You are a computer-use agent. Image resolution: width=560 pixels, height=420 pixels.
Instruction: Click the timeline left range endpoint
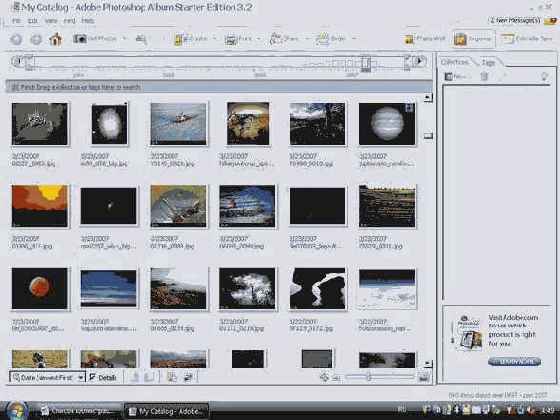click(x=29, y=63)
